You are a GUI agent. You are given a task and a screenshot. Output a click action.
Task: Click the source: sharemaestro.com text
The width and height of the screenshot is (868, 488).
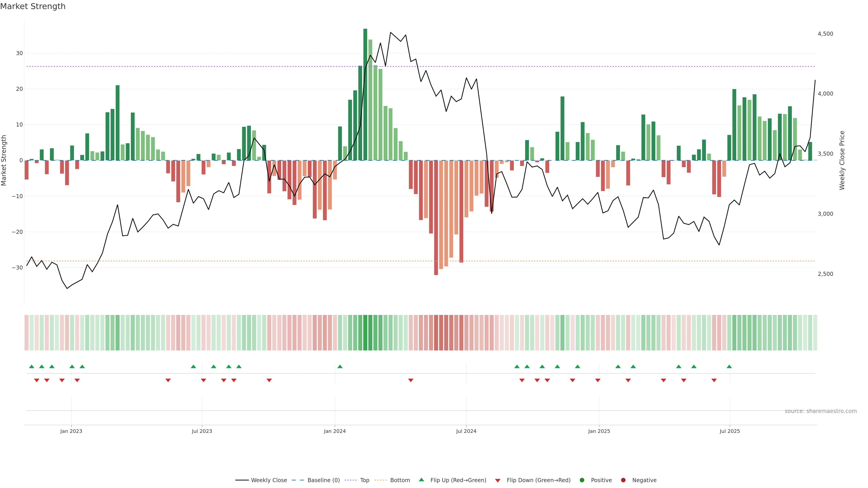click(x=821, y=411)
